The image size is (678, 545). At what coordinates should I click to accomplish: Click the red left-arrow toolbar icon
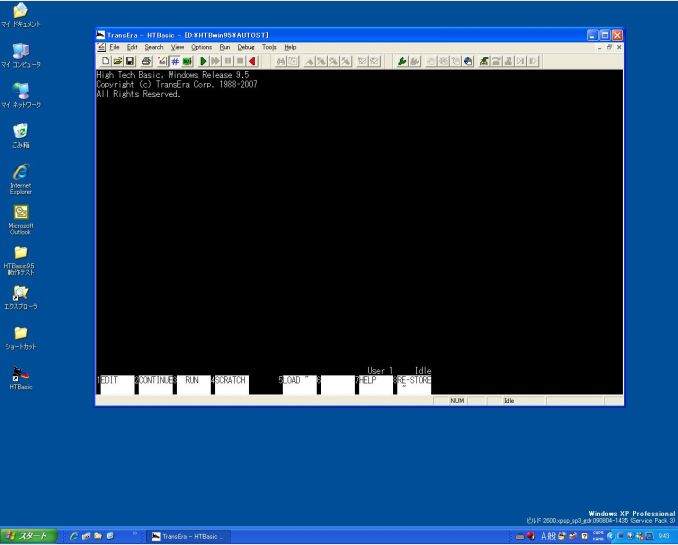click(x=253, y=61)
